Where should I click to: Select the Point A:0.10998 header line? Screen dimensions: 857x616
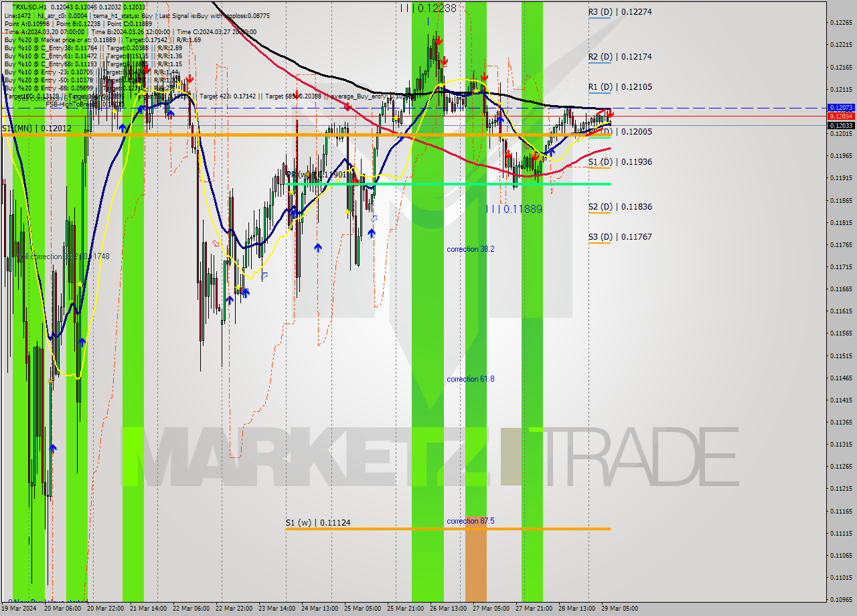click(79, 23)
